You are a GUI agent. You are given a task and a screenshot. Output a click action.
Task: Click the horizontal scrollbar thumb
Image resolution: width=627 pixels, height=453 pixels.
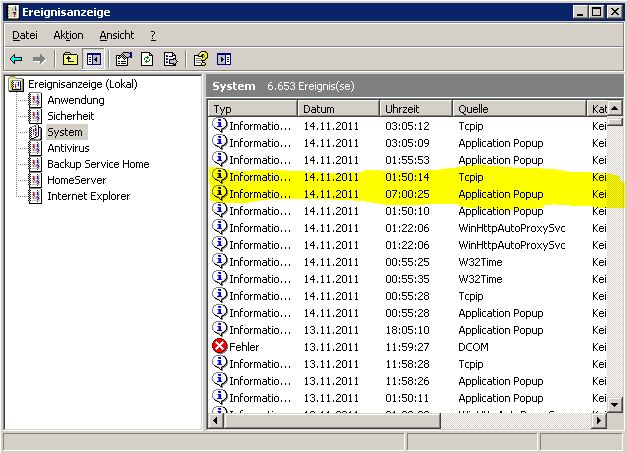point(331,421)
